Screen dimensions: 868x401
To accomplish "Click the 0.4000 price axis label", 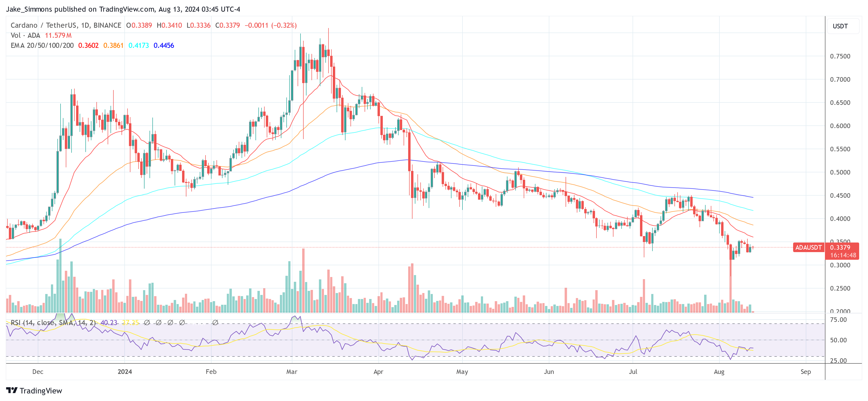I will coord(840,219).
